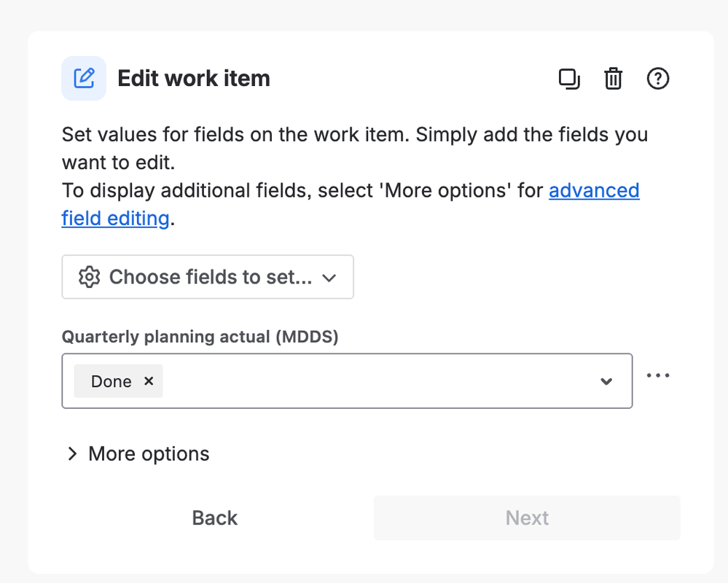Viewport: 728px width, 583px height.
Task: Duplicate this action using the copy icon
Action: (569, 78)
